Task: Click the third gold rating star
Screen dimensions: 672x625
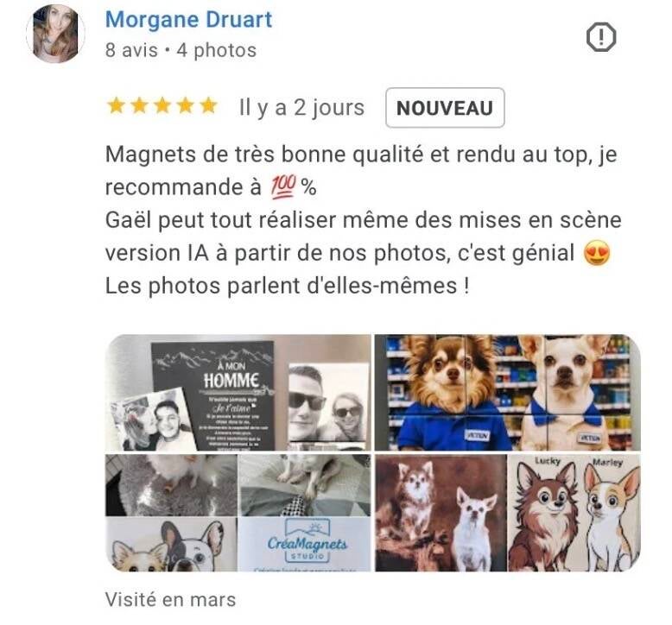Action: click(x=162, y=105)
